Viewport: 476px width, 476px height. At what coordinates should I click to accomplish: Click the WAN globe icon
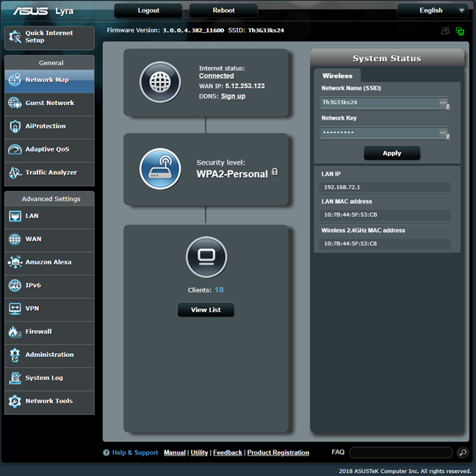click(x=15, y=239)
